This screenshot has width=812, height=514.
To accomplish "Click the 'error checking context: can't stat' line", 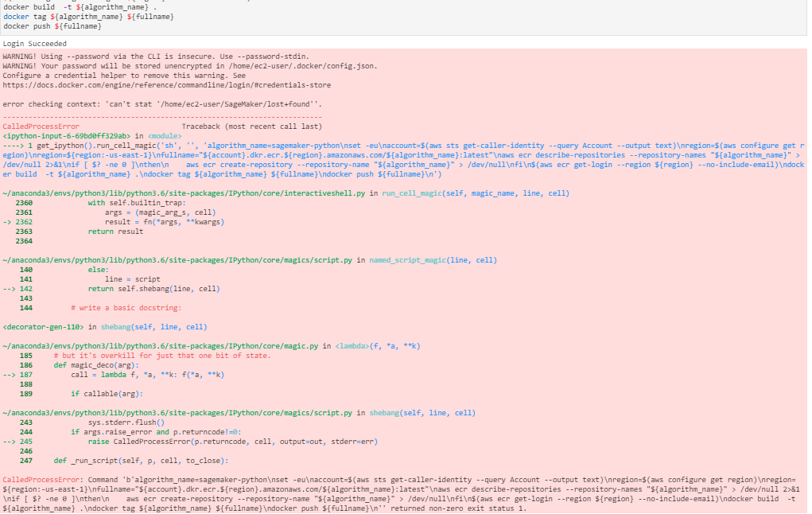I will pos(162,104).
